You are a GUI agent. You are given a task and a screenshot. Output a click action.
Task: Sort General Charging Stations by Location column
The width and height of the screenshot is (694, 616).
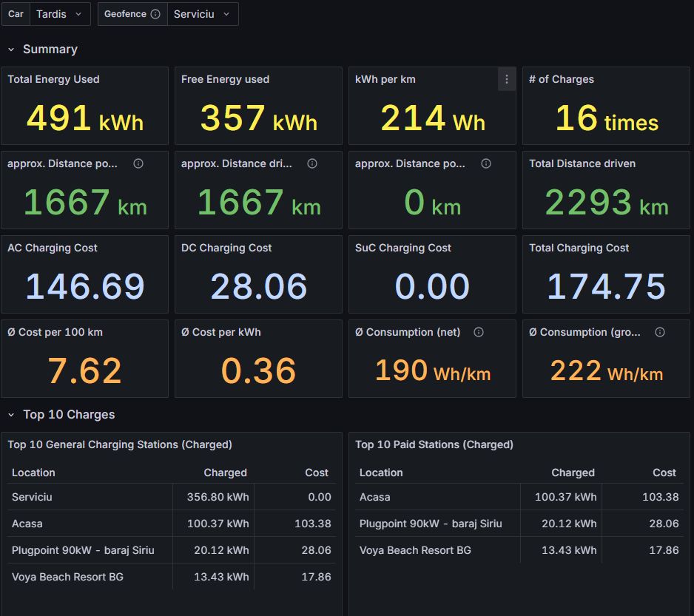(x=33, y=473)
